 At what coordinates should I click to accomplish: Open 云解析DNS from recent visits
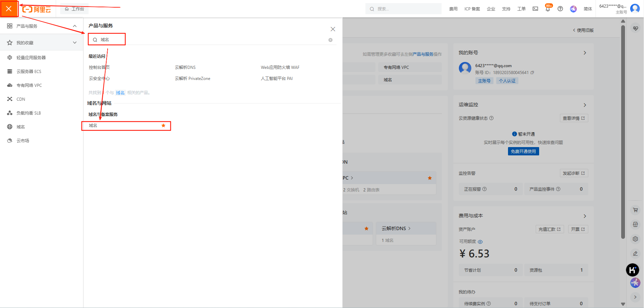coord(185,67)
